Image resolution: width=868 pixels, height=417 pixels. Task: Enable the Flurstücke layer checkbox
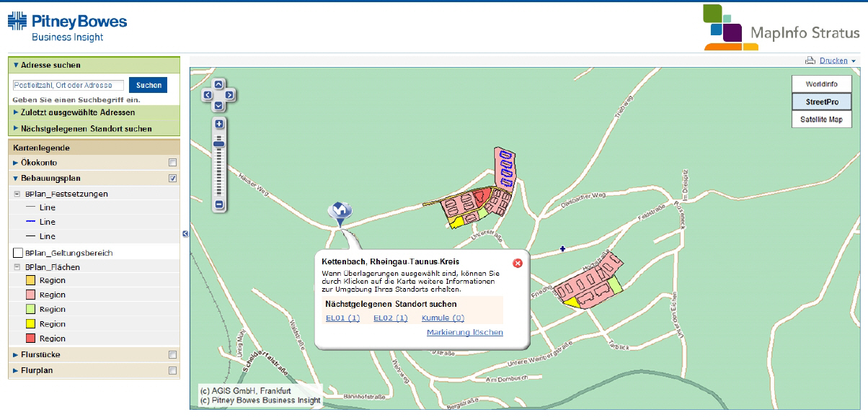coord(172,354)
